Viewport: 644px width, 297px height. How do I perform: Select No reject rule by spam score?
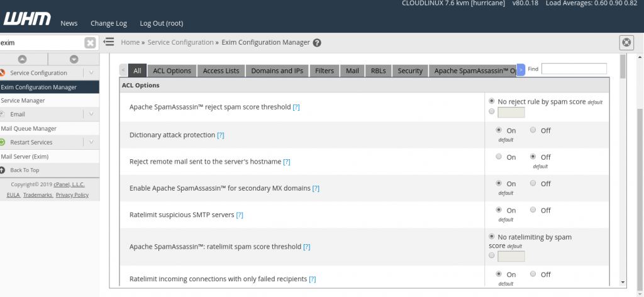(492, 101)
